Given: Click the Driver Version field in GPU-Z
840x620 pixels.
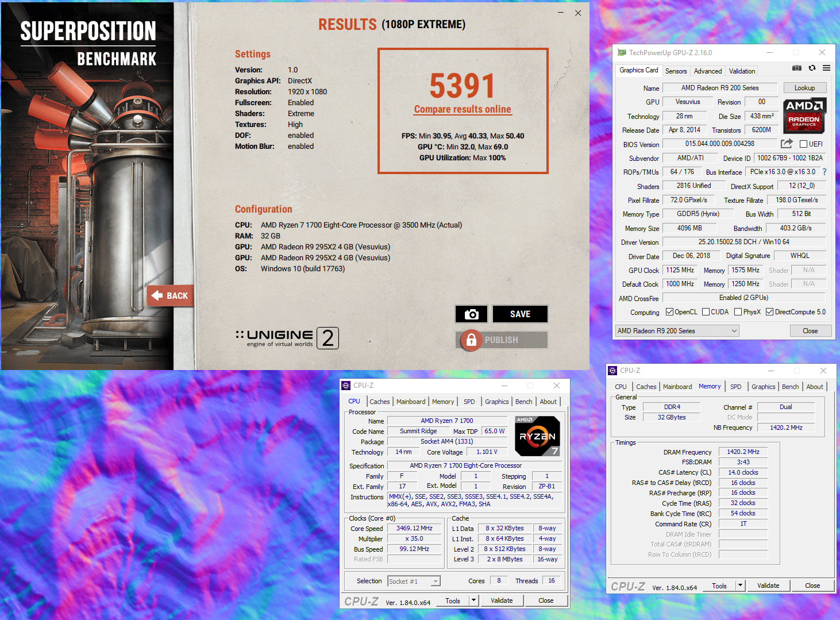Looking at the screenshot, I should pyautogui.click(x=744, y=242).
